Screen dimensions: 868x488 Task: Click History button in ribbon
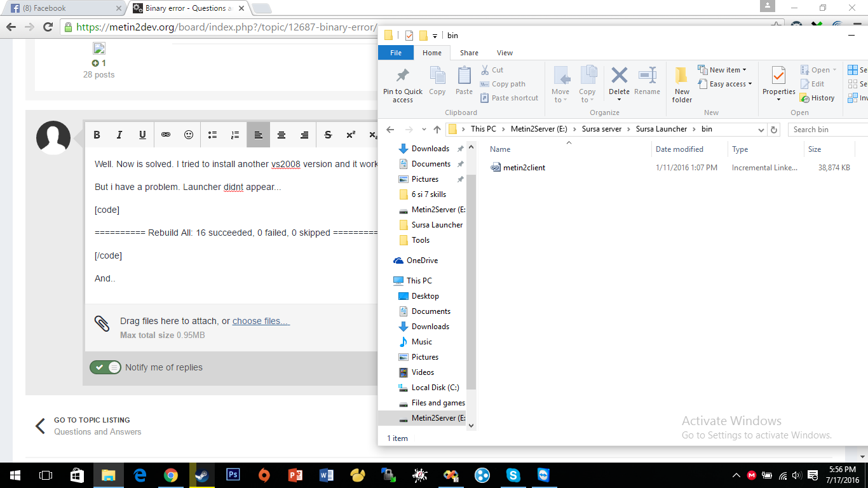coord(818,98)
